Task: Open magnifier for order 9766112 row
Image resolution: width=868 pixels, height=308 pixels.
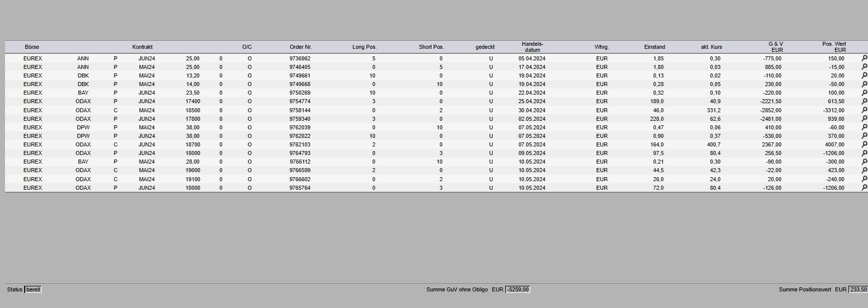Action: (x=864, y=162)
